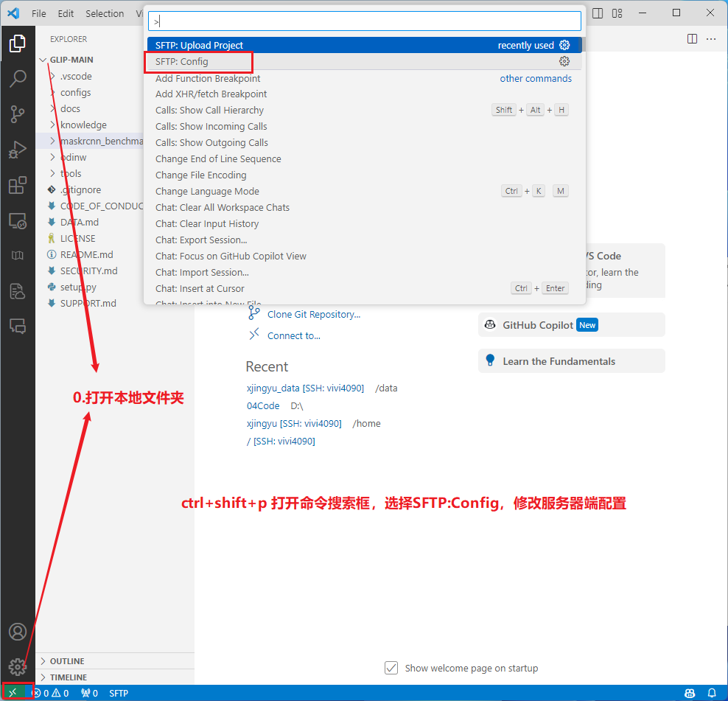Select Add Function Breakpoint command
The image size is (728, 701).
point(365,79)
